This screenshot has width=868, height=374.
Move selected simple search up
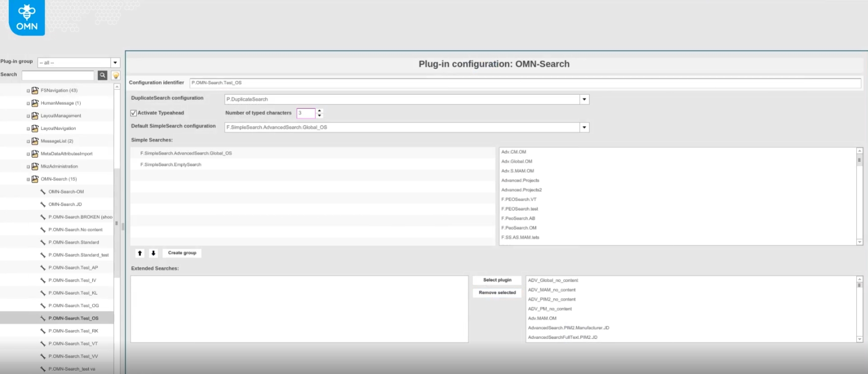tap(140, 253)
